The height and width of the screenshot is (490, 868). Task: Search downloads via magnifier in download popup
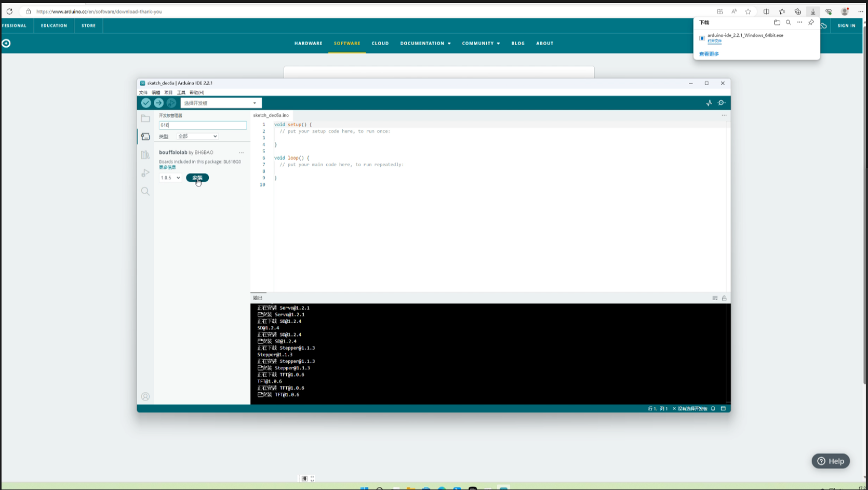[x=788, y=23]
